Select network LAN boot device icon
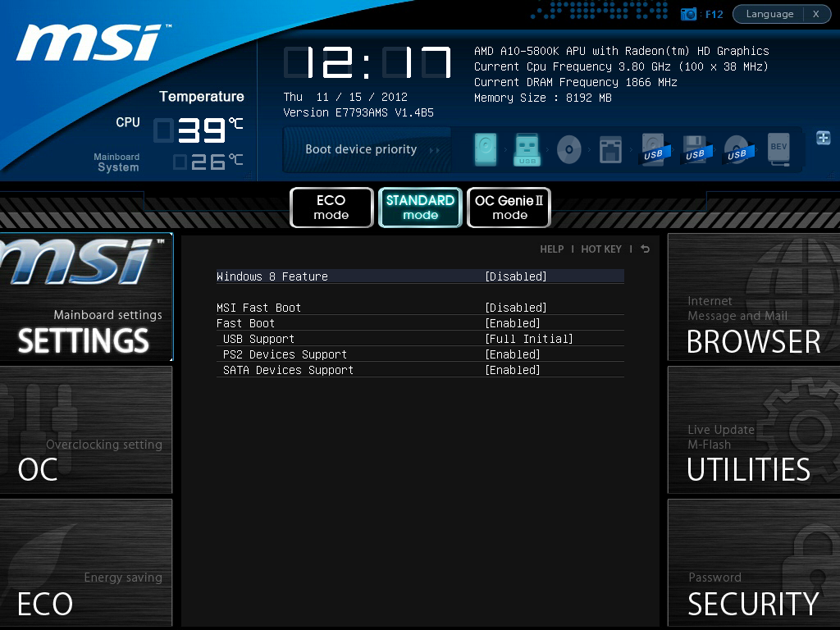 pyautogui.click(x=610, y=149)
